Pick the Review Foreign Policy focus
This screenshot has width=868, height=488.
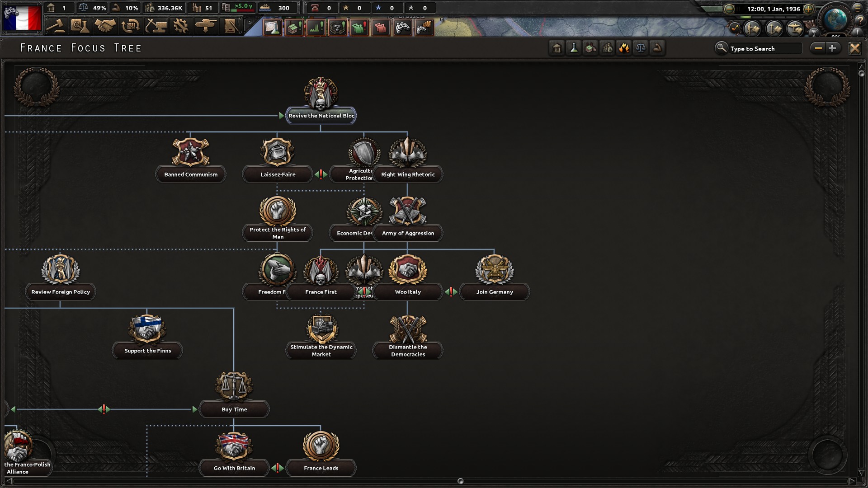[x=61, y=277]
